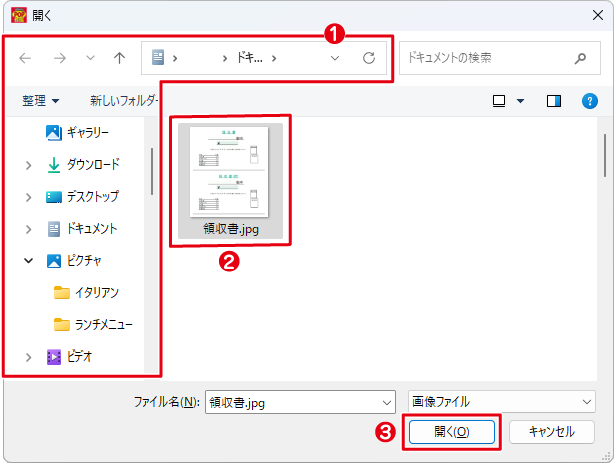Collapse the ピクチャ folder tree
The width and height of the screenshot is (614, 463).
point(29,261)
